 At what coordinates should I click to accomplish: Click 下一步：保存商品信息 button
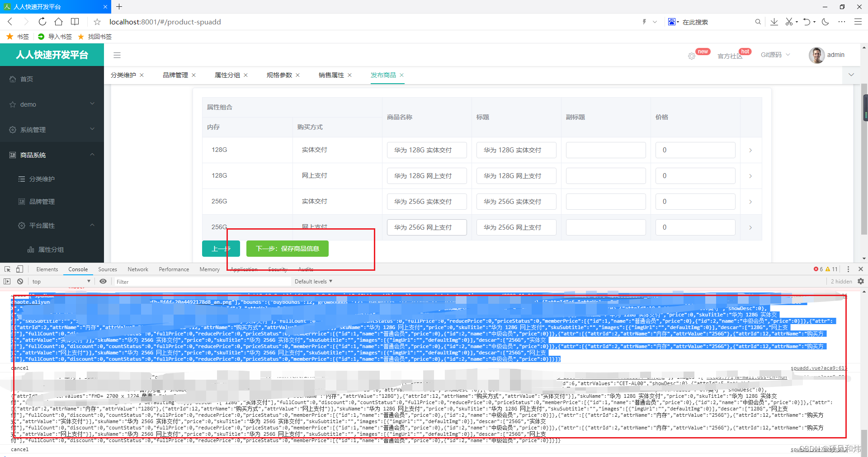click(x=288, y=249)
